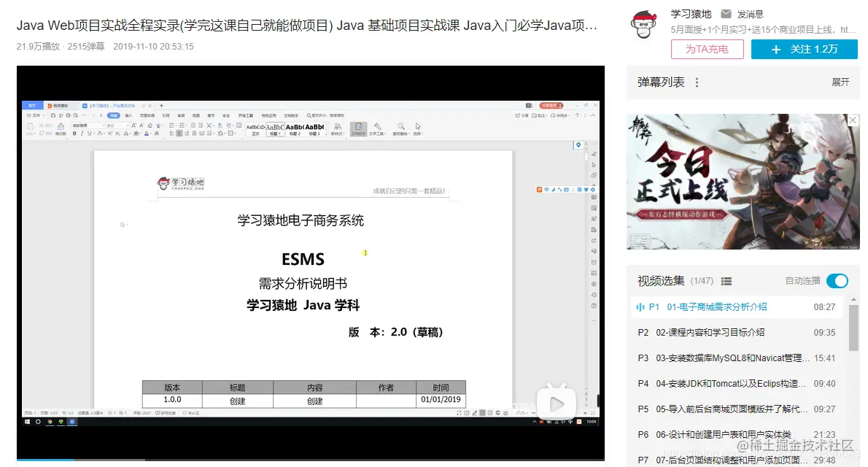This screenshot has height=467, width=868.
Task: Open the font size combo box
Action: tap(117, 126)
